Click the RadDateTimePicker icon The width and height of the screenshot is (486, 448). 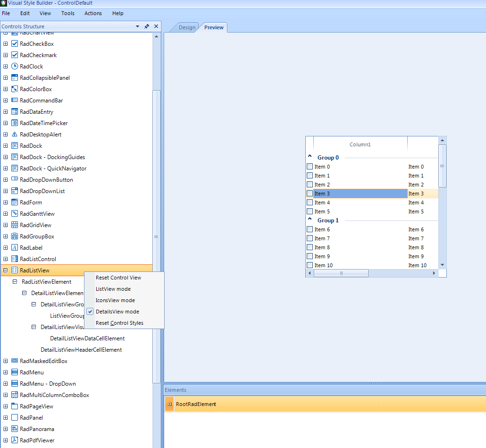tap(15, 123)
